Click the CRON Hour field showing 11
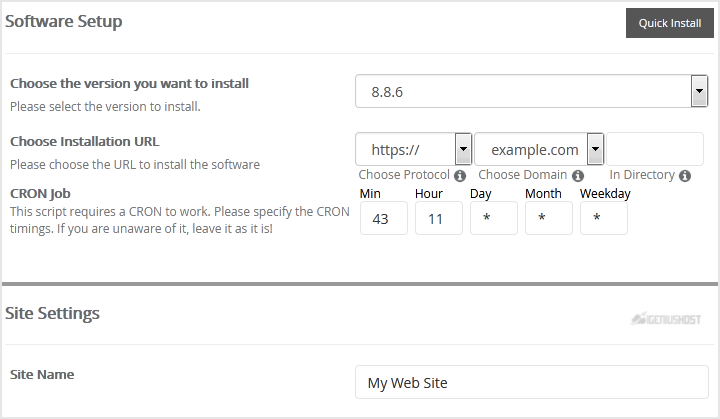Viewport: 720px width, 419px height. 439,218
